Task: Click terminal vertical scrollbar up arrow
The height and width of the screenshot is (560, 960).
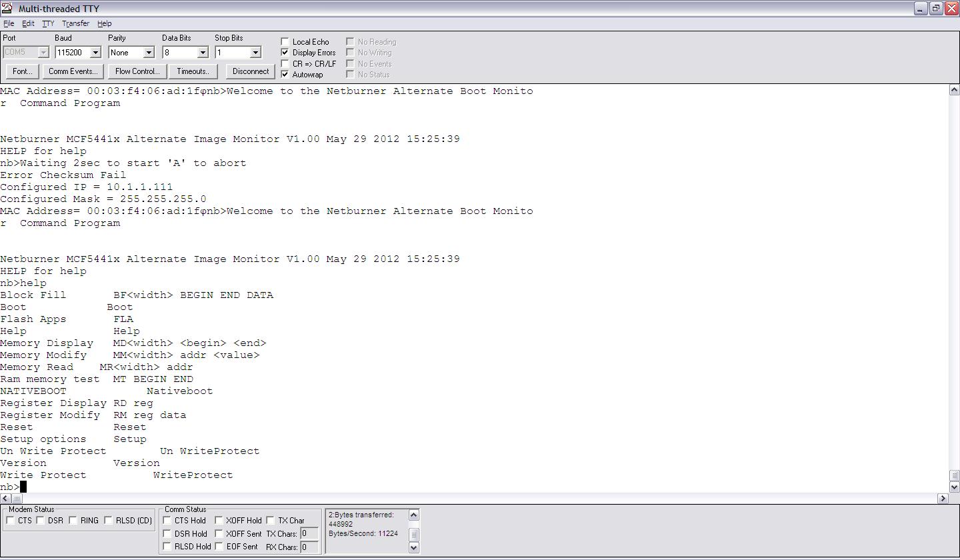Action: click(x=954, y=90)
